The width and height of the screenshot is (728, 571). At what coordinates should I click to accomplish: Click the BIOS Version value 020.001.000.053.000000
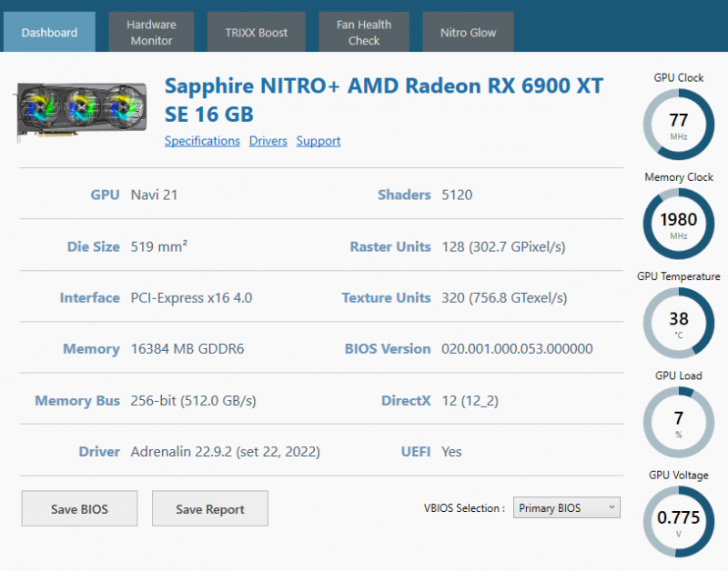[517, 348]
